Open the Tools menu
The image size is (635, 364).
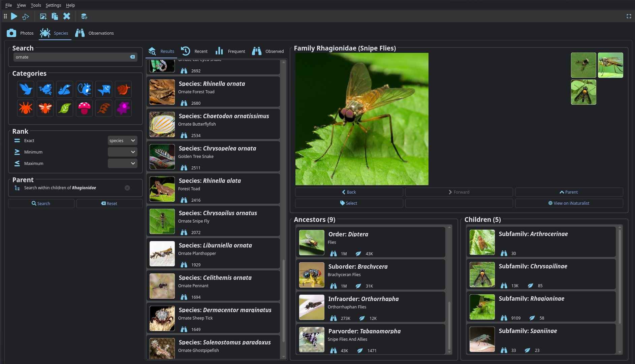click(x=36, y=5)
